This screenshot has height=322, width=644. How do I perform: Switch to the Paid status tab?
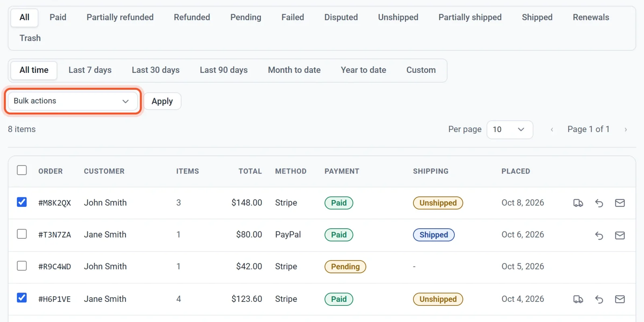coord(58,17)
